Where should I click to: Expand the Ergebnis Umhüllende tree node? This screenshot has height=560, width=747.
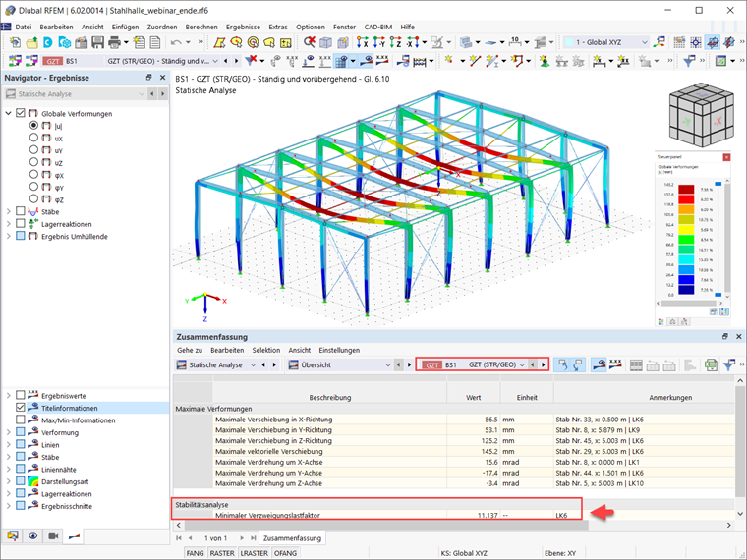coord(8,236)
